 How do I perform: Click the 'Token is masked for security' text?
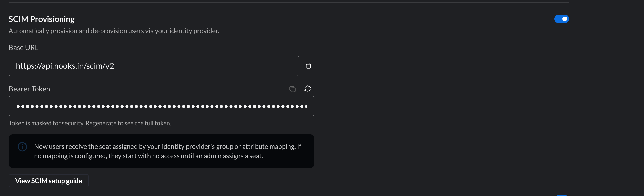point(46,123)
